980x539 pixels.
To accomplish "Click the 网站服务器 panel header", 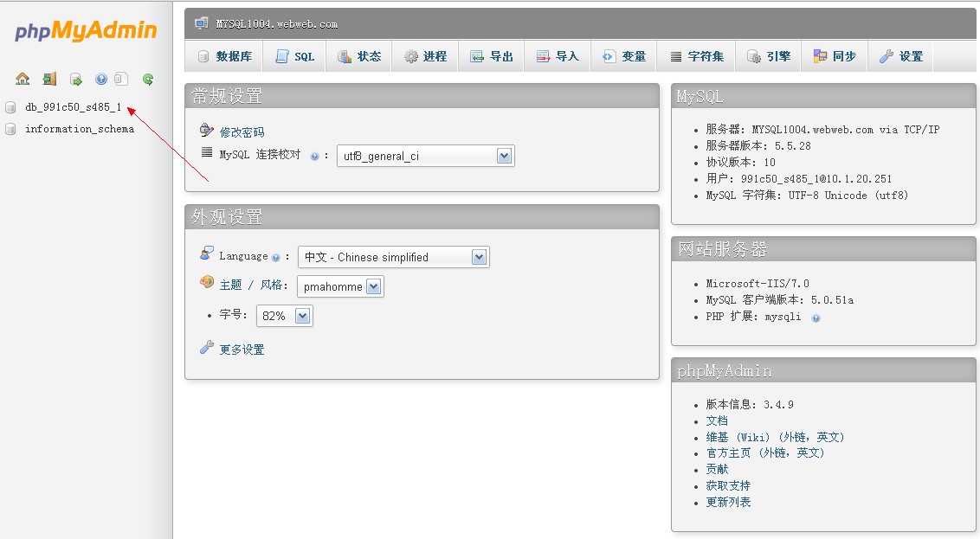I will point(823,249).
